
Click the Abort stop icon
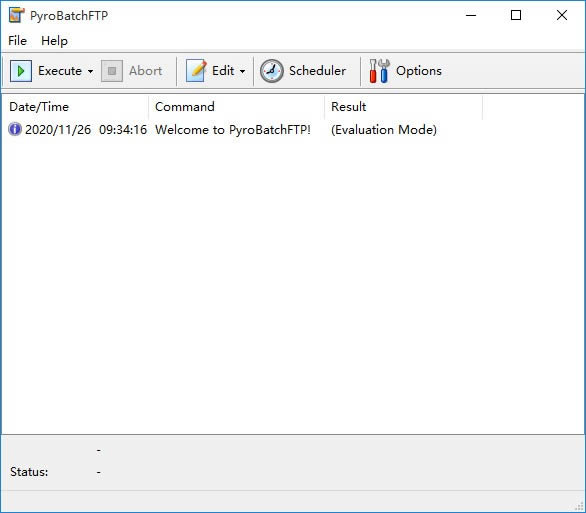[112, 71]
